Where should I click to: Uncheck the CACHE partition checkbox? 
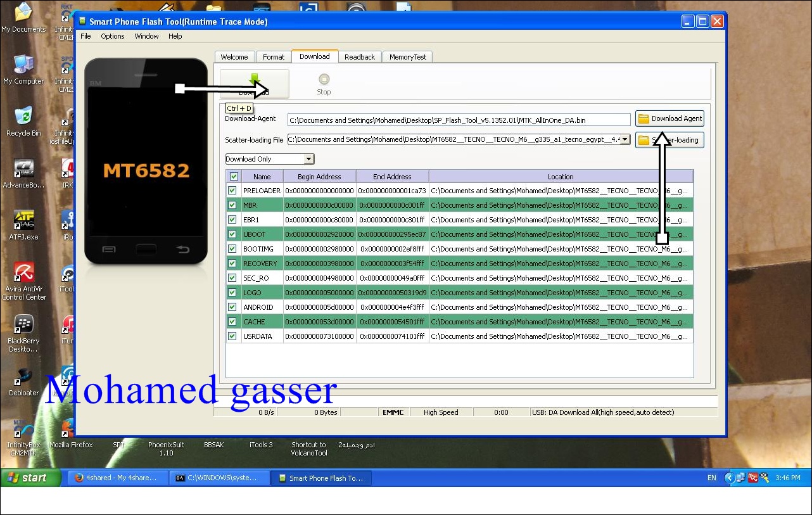pos(232,321)
